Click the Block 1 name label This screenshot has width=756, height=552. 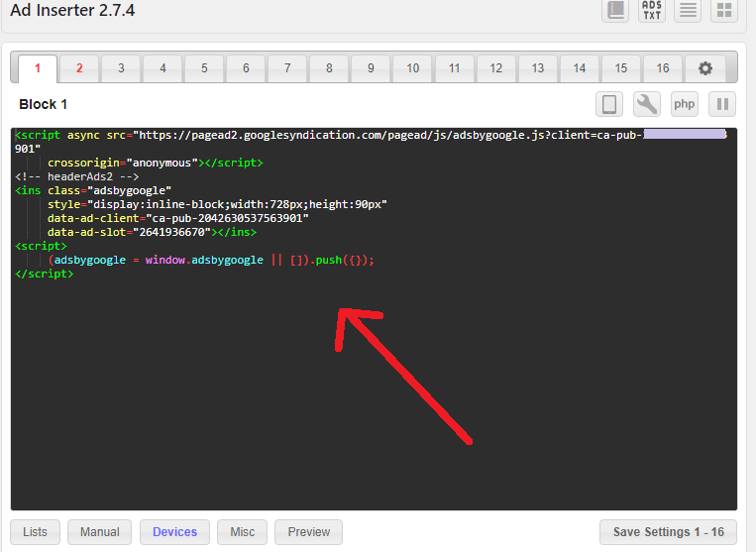[43, 105]
